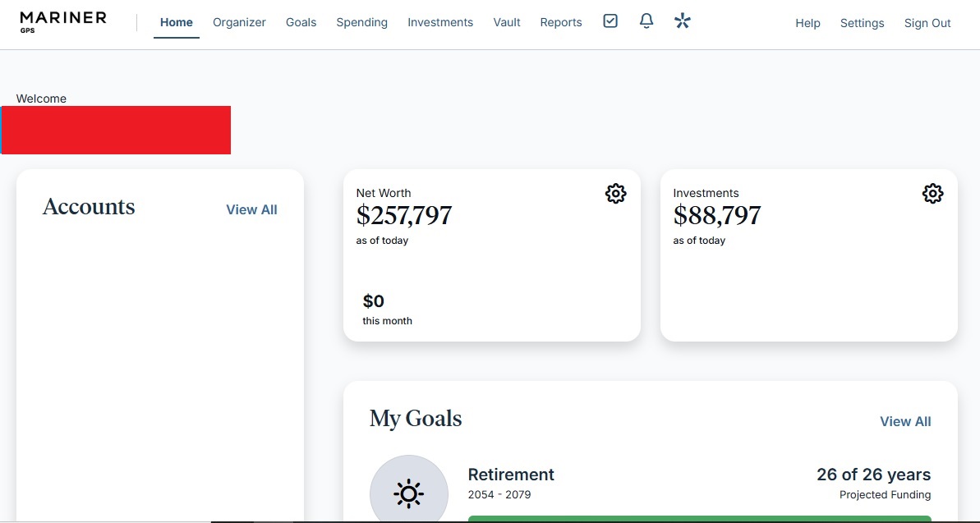Click the My Goals heading

tap(416, 419)
